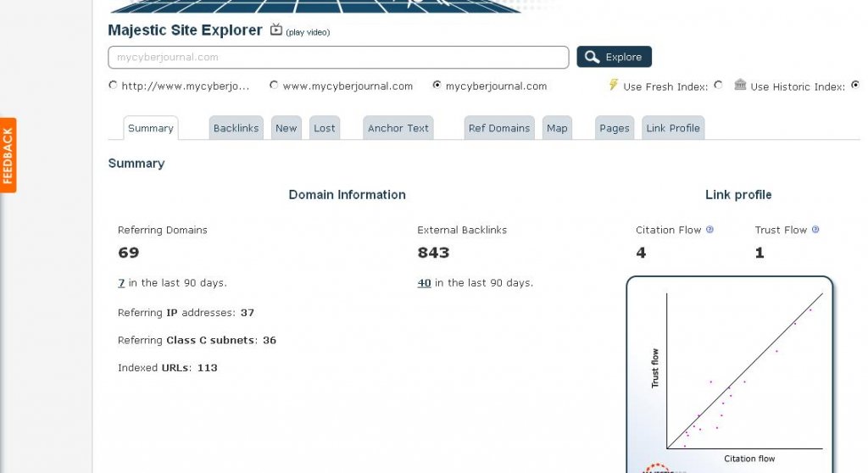Viewport: 868px width, 473px height.
Task: Click the Explore button
Action: pyautogui.click(x=614, y=57)
